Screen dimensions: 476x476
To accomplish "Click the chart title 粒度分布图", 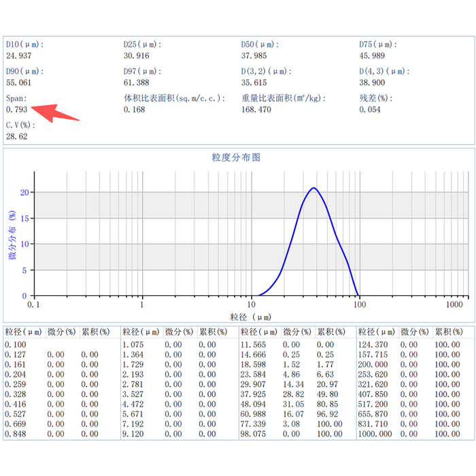I will tap(236, 157).
